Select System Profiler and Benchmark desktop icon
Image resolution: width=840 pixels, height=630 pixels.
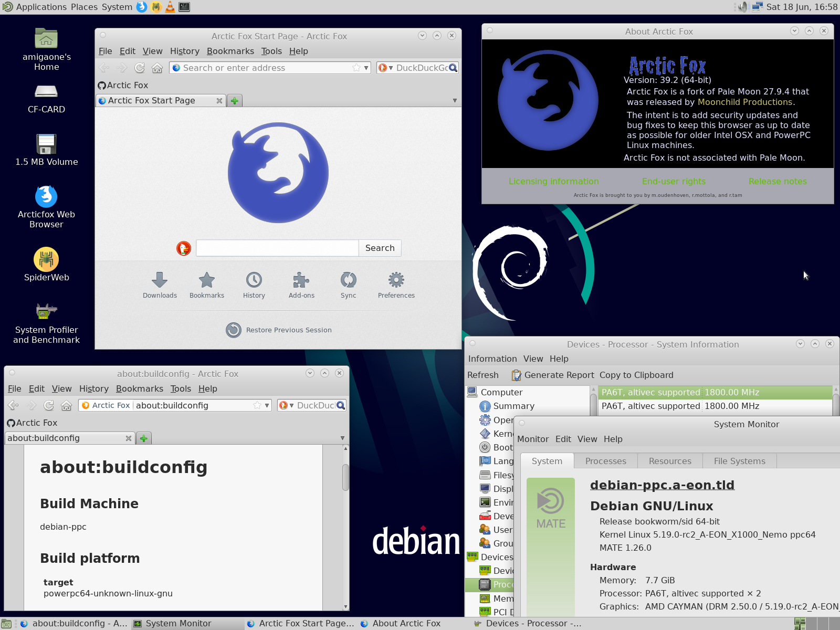(x=46, y=323)
